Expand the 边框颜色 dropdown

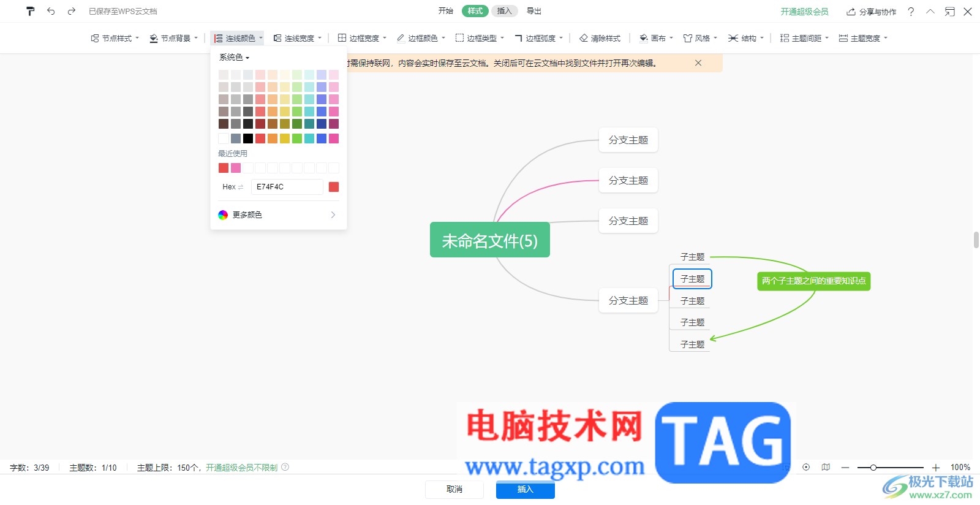click(443, 38)
